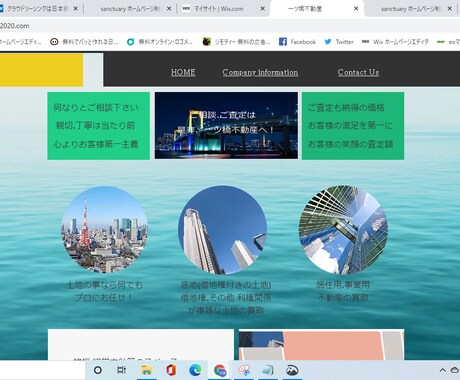
Task: Click the Task View taskbar button
Action: pos(122,370)
